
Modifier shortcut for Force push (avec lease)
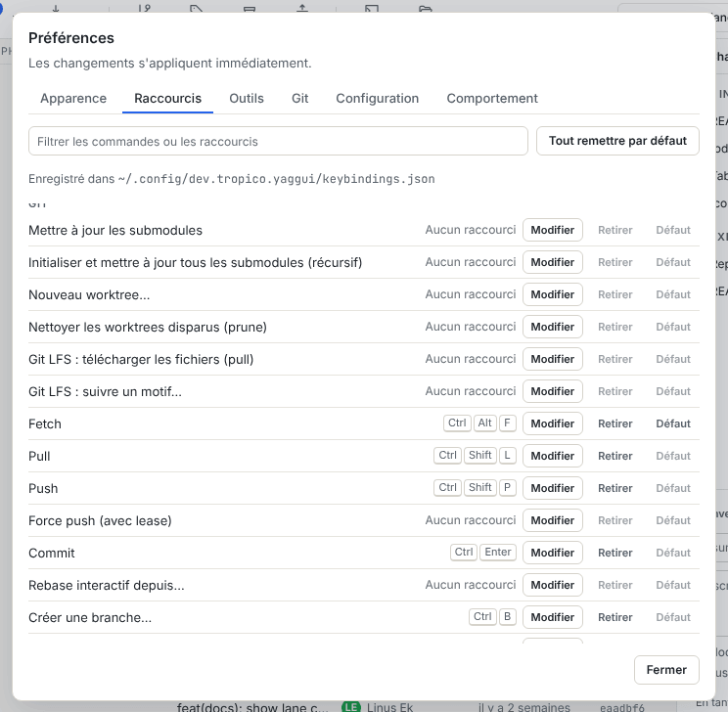[553, 520]
